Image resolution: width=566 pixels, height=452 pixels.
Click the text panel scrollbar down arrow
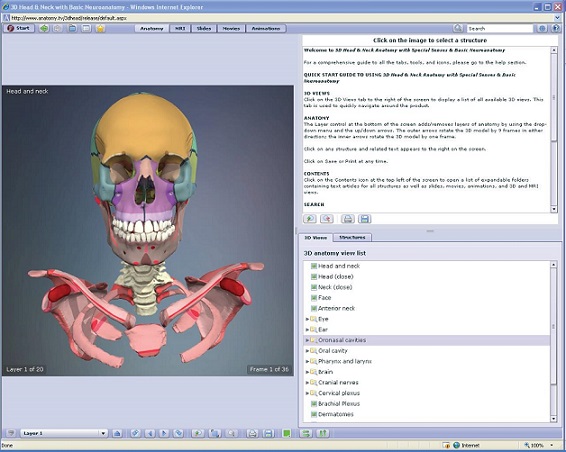554,209
